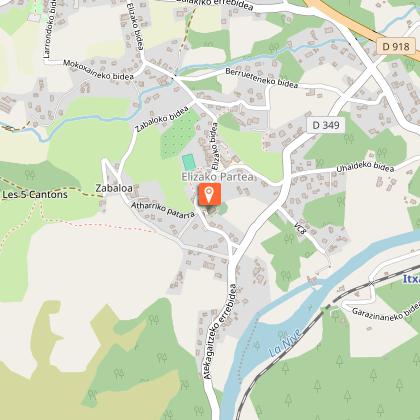This screenshot has width=420, height=420.
Task: Click the Atharriko patarra street label
Action: pos(163,210)
